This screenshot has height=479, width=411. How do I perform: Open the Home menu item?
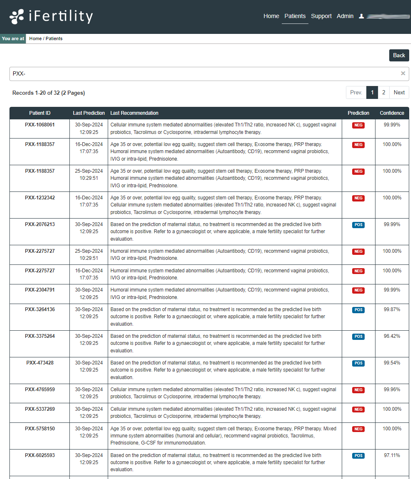click(x=271, y=16)
